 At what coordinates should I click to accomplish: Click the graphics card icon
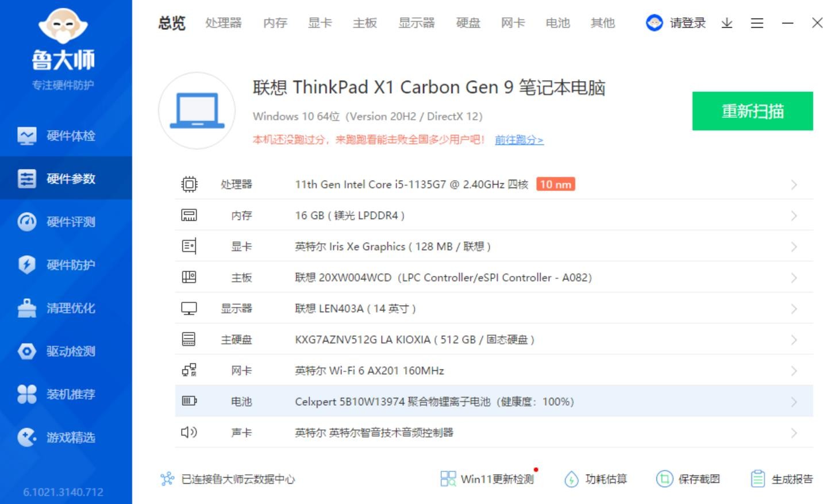pyautogui.click(x=189, y=247)
